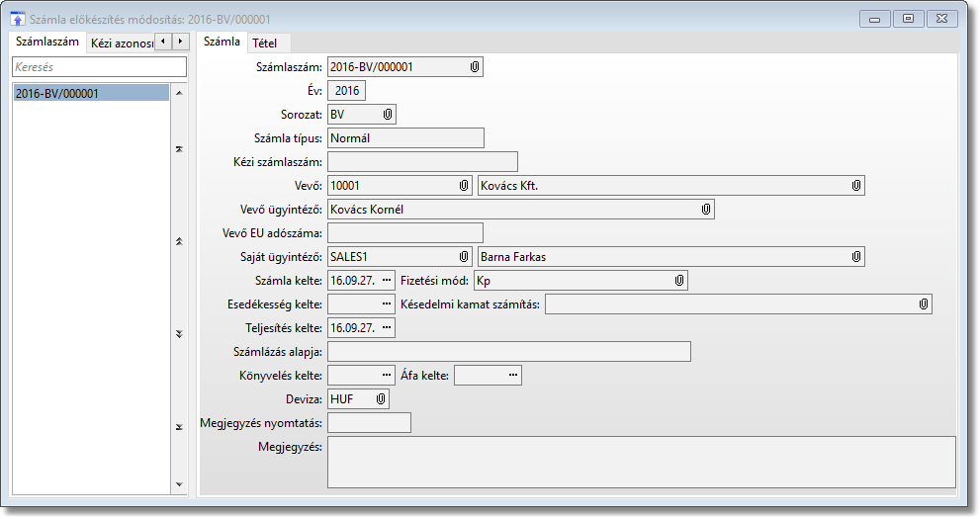Viewport: 980px width, 519px height.
Task: Open date picker for Számla kelte
Action: [386, 281]
